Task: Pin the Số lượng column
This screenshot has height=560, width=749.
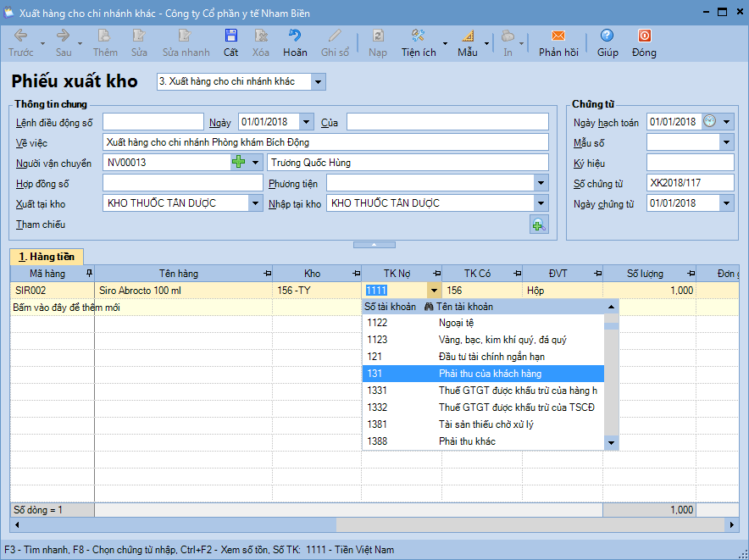Action: click(691, 274)
